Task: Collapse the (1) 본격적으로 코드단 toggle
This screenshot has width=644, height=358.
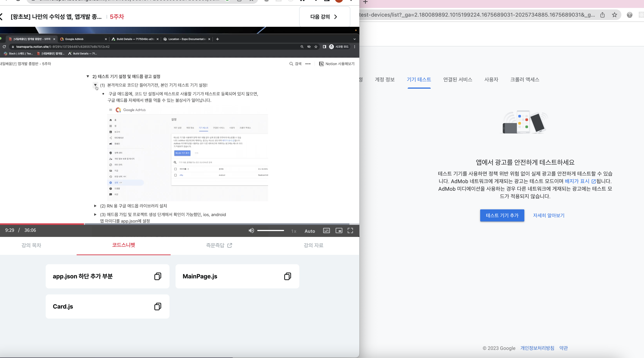Action: [x=95, y=85]
